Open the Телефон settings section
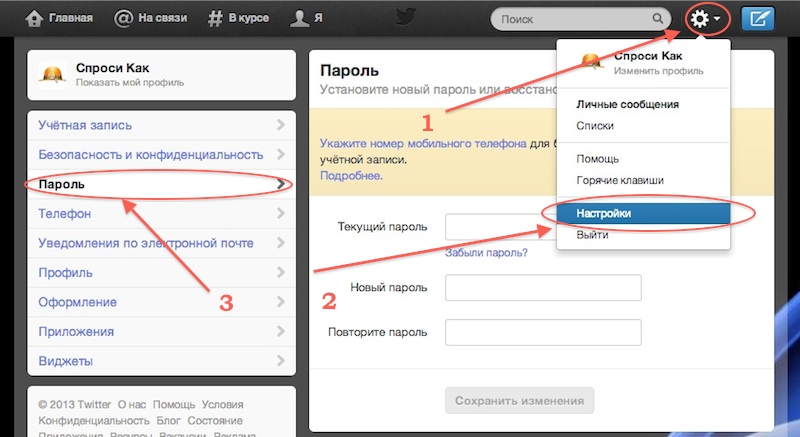The width and height of the screenshot is (800, 437). (161, 214)
